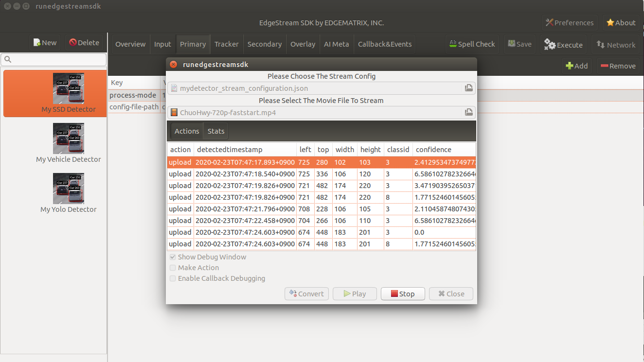Stop the running stream
The height and width of the screenshot is (362, 644).
(403, 293)
